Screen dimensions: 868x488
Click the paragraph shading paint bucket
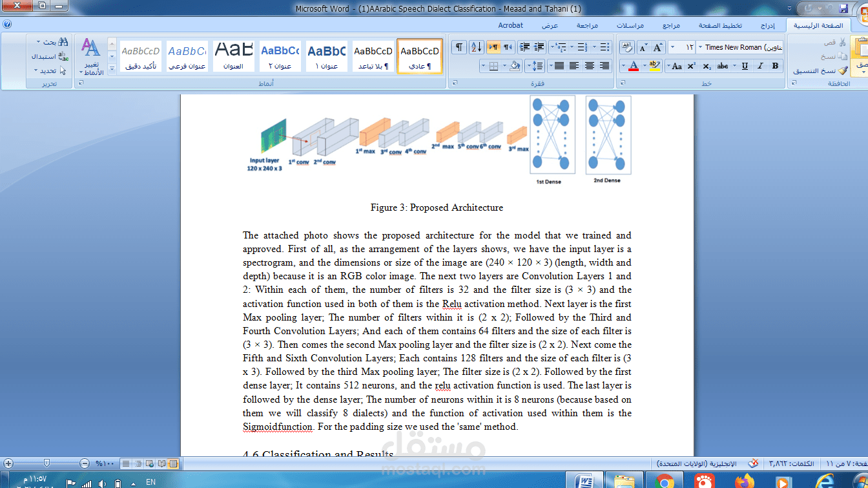pyautogui.click(x=515, y=66)
